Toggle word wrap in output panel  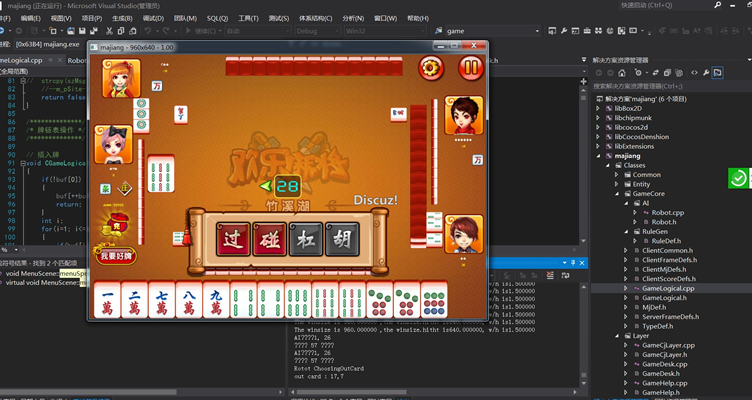[565, 275]
